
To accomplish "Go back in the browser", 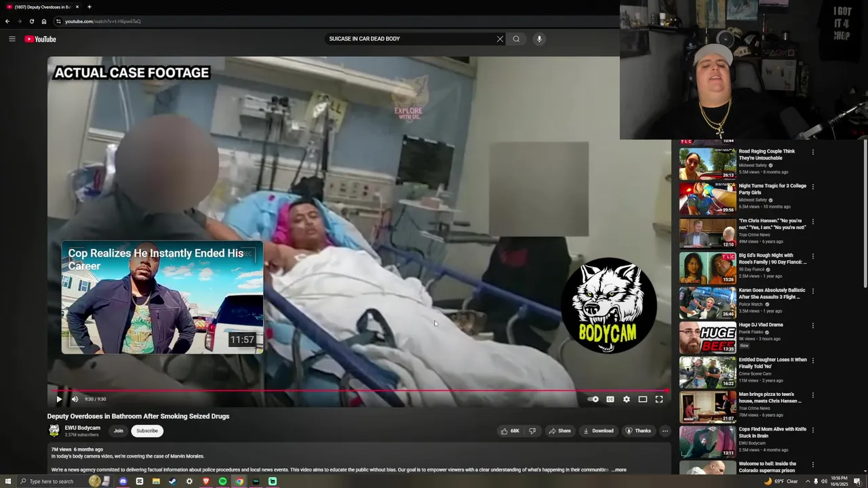I will tap(7, 21).
